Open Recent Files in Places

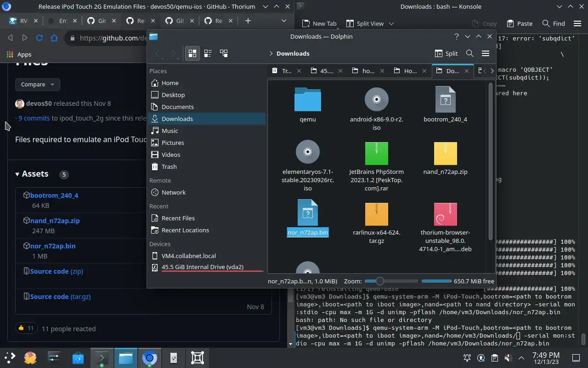coord(207,218)
